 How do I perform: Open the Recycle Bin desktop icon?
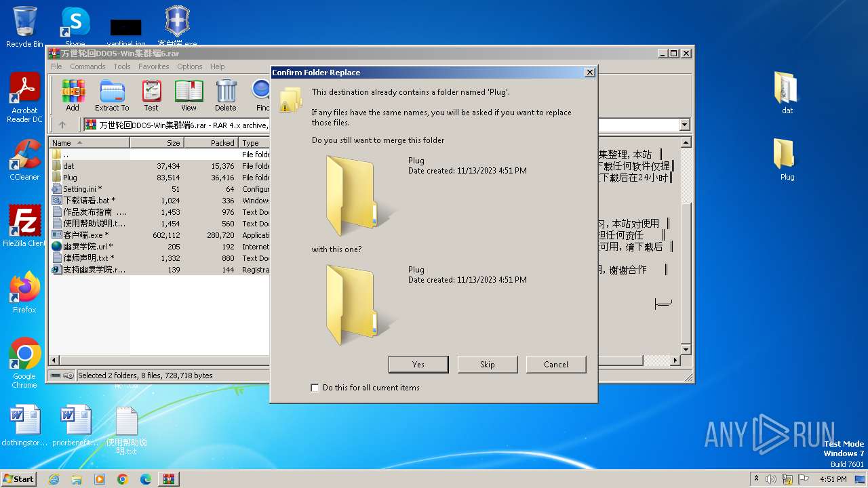24,27
